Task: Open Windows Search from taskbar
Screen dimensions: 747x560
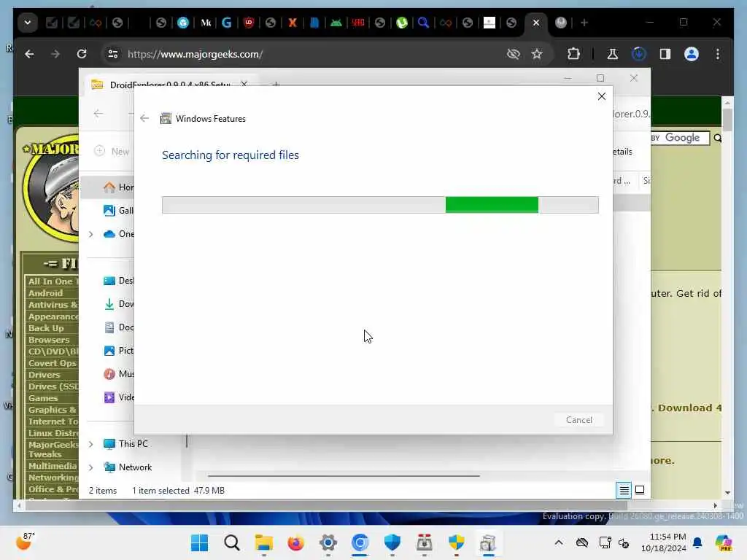Action: point(232,542)
